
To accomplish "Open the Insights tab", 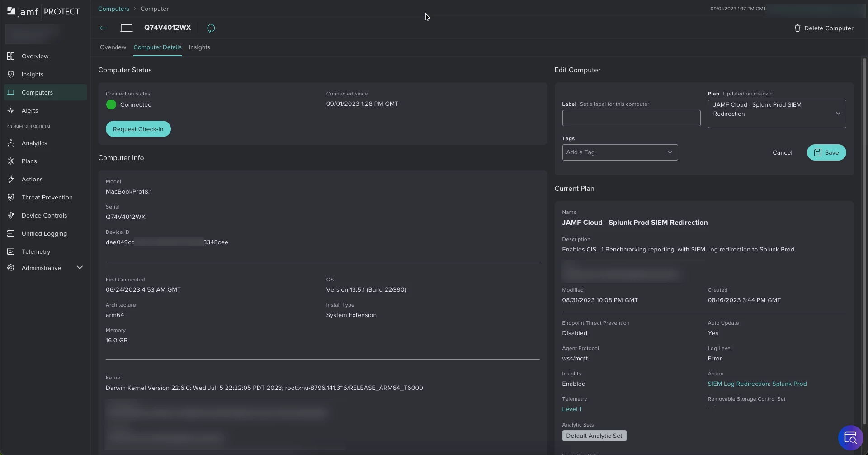I will (x=199, y=47).
